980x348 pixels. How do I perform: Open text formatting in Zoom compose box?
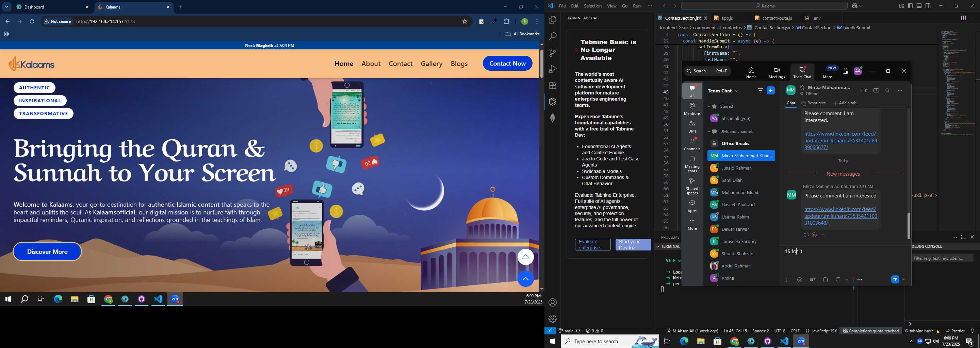(x=786, y=280)
